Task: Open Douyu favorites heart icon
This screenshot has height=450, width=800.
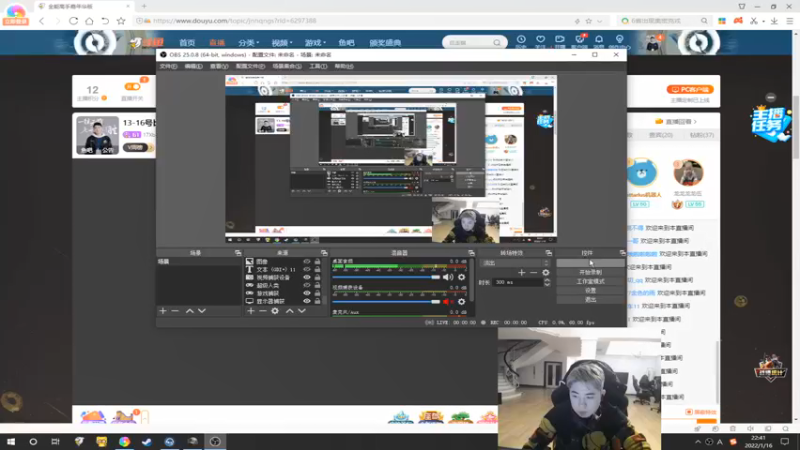Action: (540, 41)
